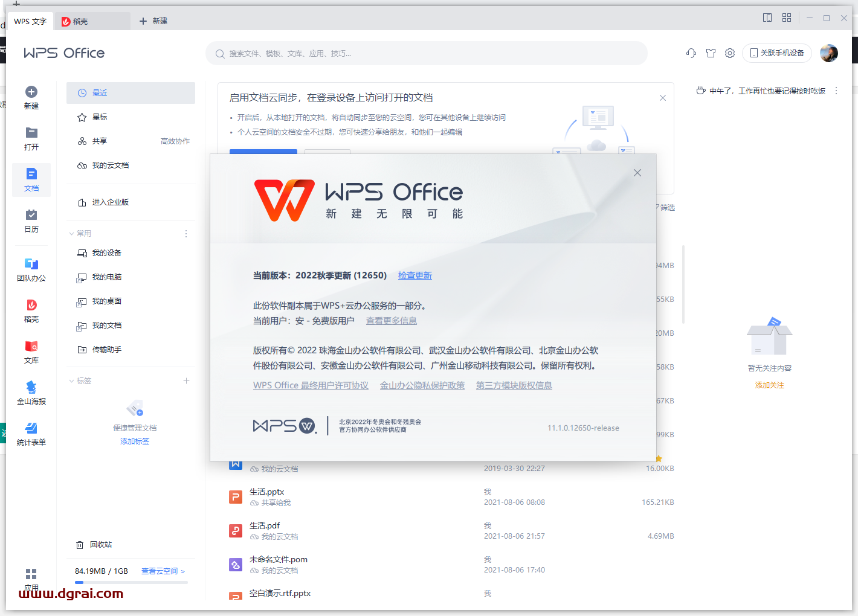Viewport: 858px width, 616px height.
Task: Click the 添加标签 link
Action: (135, 441)
